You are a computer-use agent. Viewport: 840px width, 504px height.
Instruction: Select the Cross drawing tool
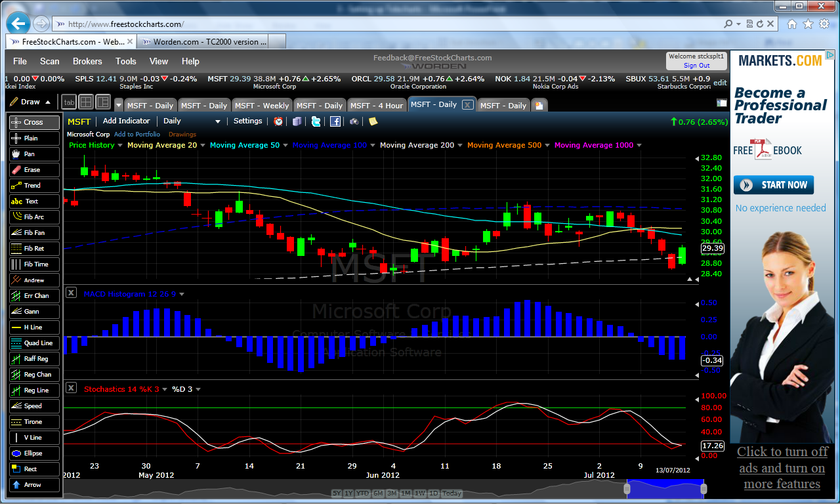[34, 122]
